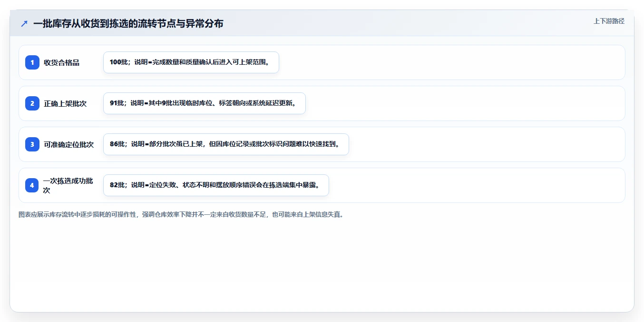
Task: Click the 收货合格品 label
Action: [x=62, y=62]
